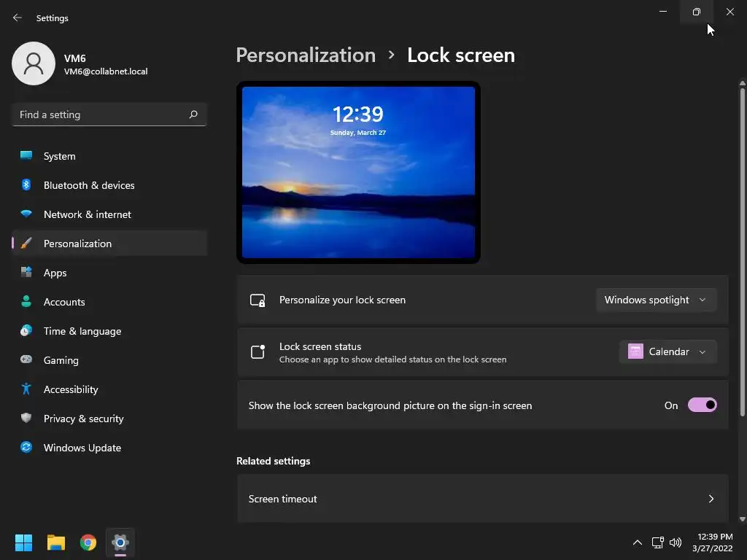
Task: Click the Accessibility figure icon
Action: click(26, 389)
